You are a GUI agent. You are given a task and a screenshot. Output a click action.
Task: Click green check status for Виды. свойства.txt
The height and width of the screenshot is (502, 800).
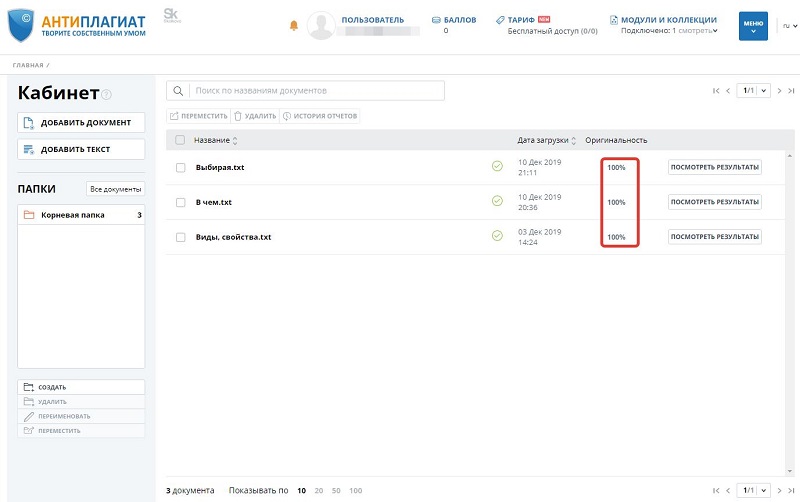(497, 236)
